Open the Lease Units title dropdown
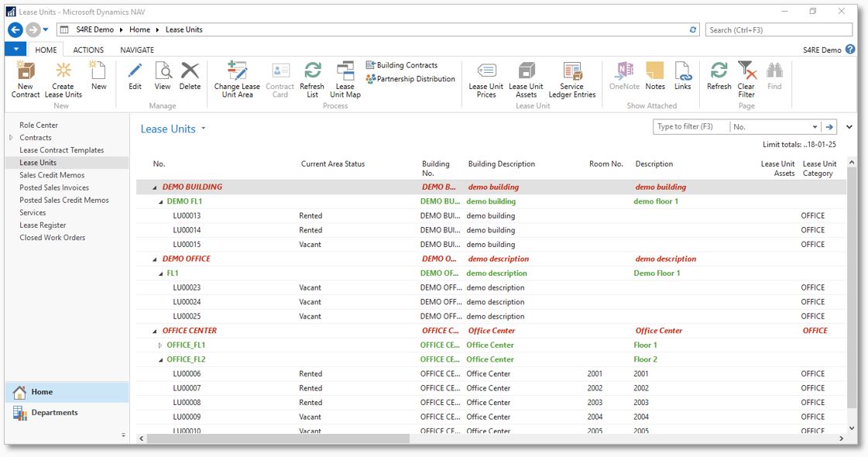 click(203, 129)
